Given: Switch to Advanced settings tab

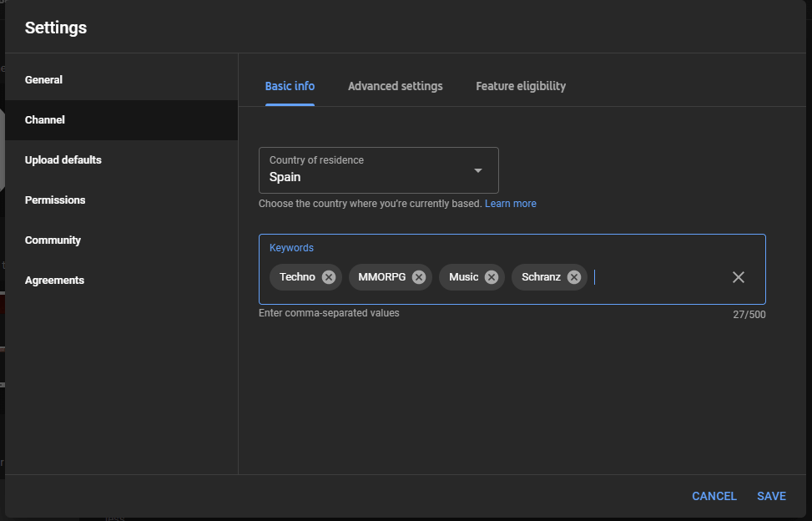Looking at the screenshot, I should pos(395,86).
